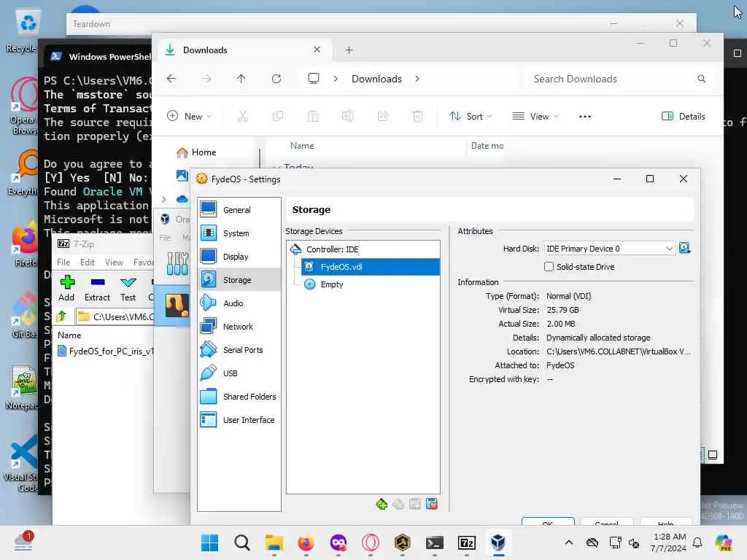
Task: Open Audio settings category
Action: click(x=239, y=303)
